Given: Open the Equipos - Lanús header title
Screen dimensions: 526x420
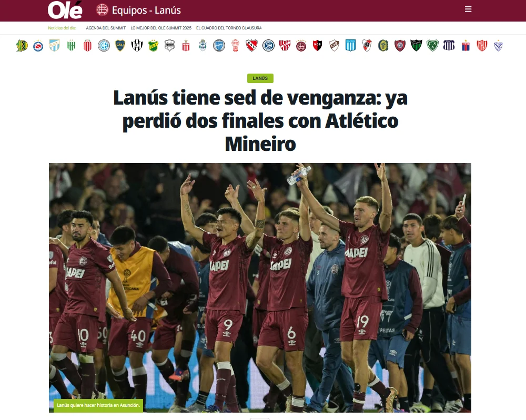Looking at the screenshot, I should [x=146, y=11].
